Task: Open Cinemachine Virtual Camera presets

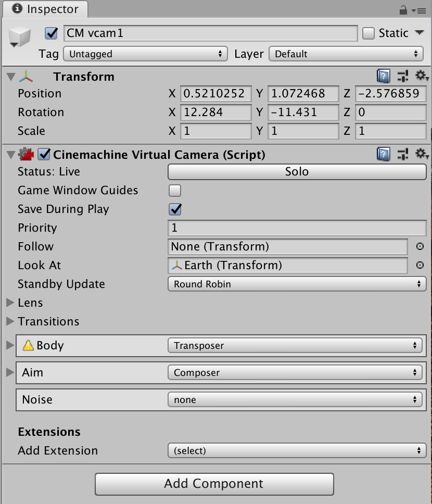Action: 402,154
